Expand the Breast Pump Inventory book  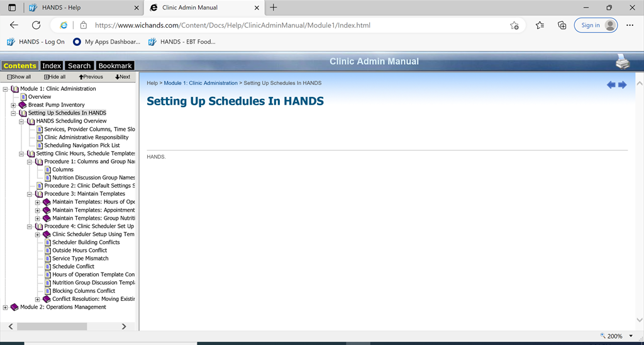point(14,105)
